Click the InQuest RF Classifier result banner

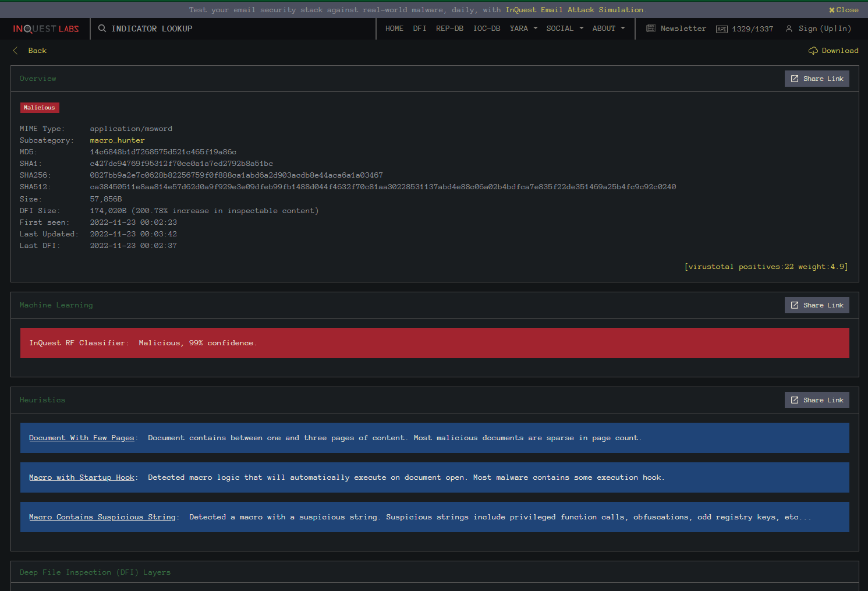coord(435,343)
